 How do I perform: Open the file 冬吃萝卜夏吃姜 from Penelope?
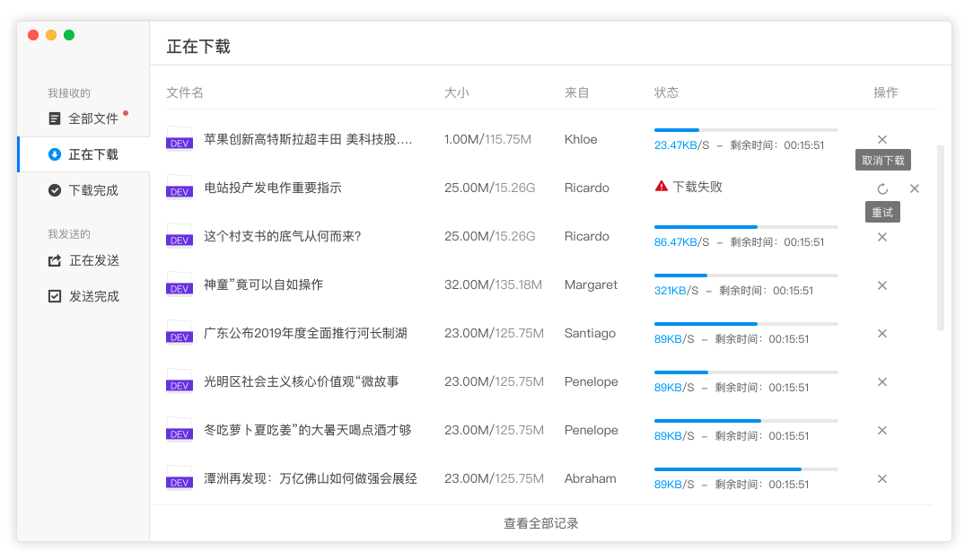point(307,430)
